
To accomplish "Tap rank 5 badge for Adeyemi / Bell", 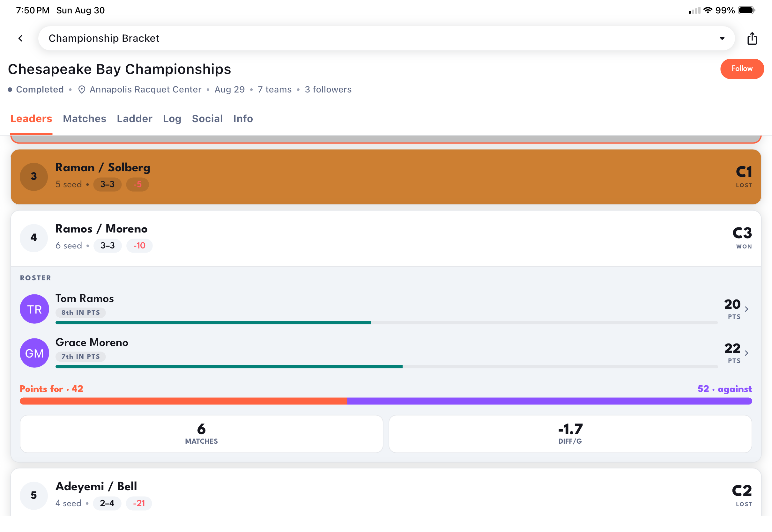I will pos(34,495).
